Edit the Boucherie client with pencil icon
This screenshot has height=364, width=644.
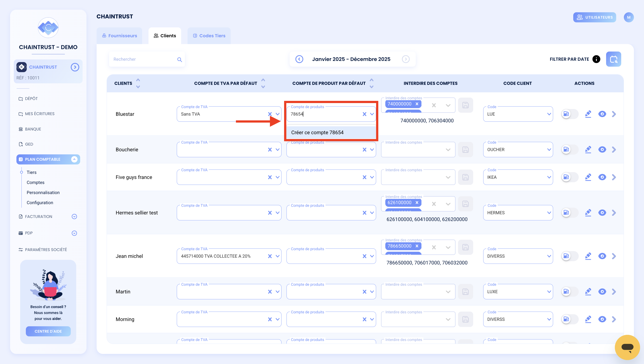tap(588, 150)
